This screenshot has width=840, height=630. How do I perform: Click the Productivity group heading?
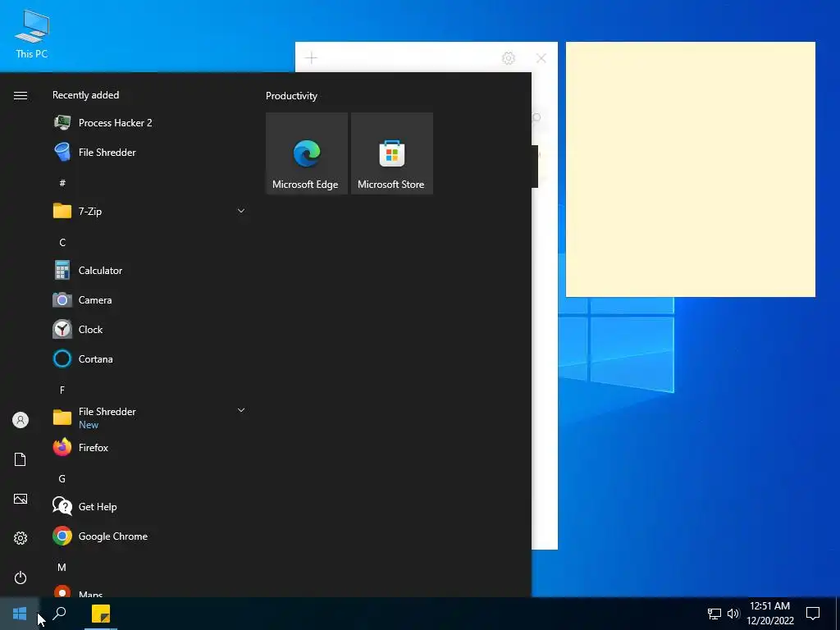click(291, 96)
